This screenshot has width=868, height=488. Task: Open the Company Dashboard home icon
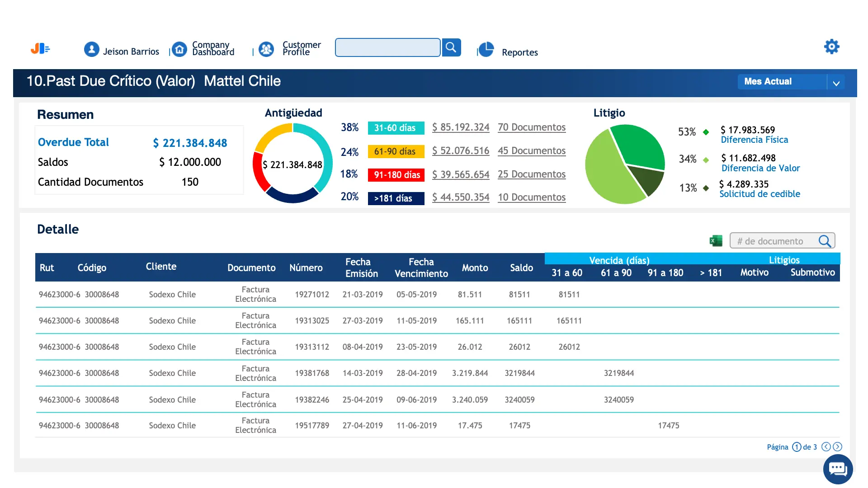[x=179, y=49]
